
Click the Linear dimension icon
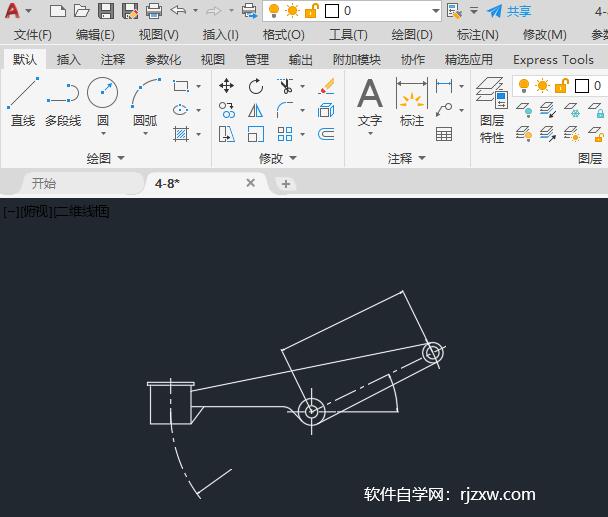click(444, 86)
